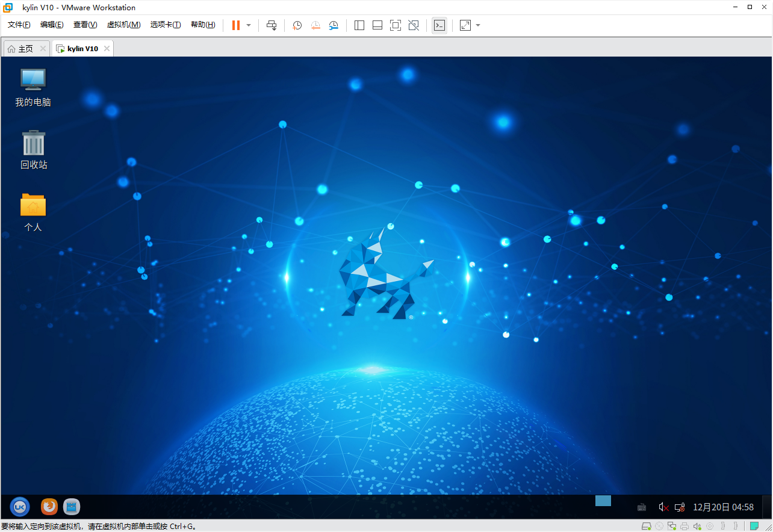
Task: Click the hard disk device status icon
Action: coord(646,526)
